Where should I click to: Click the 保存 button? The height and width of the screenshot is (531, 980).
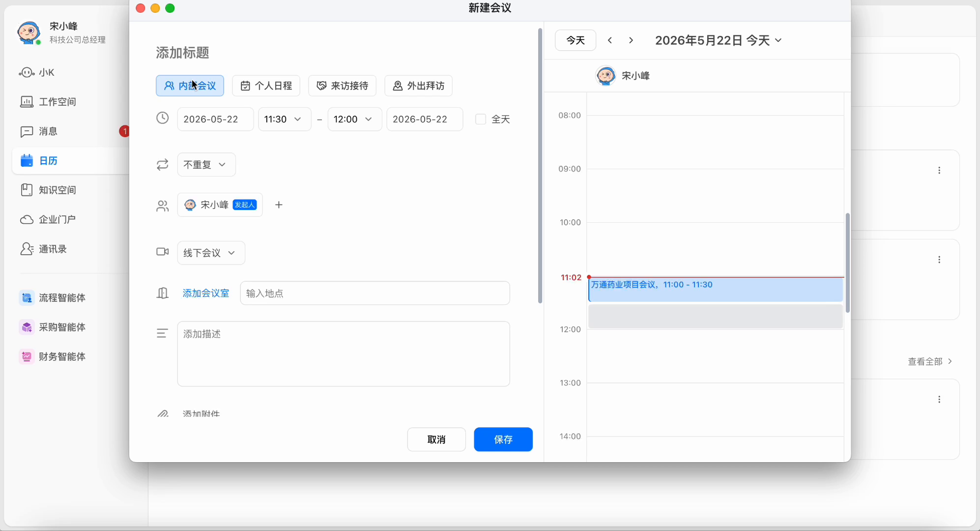pyautogui.click(x=503, y=440)
